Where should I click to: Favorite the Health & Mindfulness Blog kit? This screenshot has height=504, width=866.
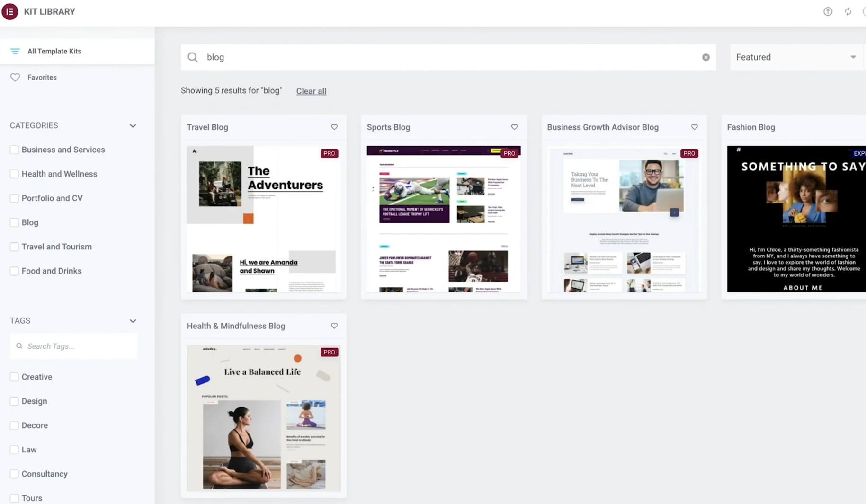coord(334,326)
